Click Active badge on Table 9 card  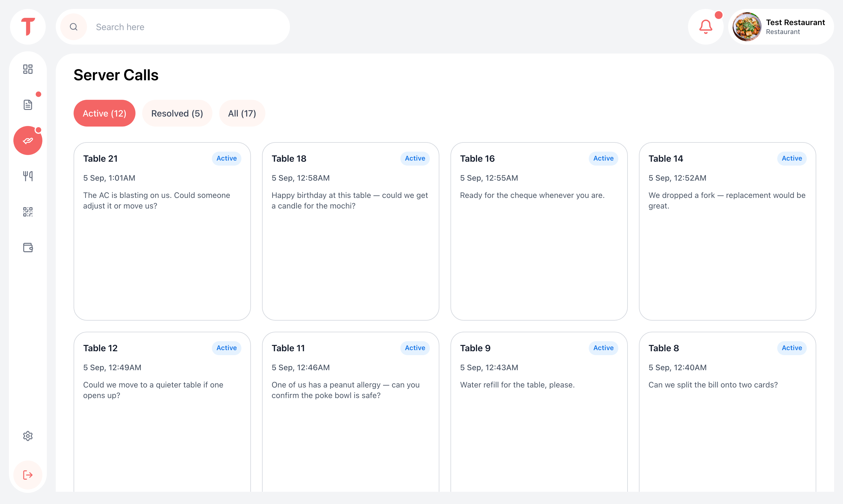(604, 348)
